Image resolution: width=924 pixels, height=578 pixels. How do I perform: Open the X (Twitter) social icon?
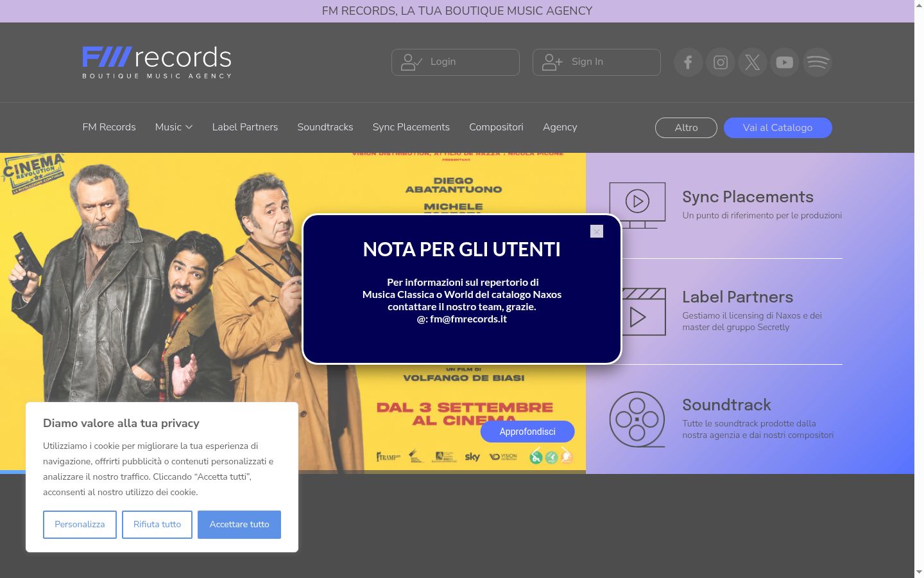point(753,62)
